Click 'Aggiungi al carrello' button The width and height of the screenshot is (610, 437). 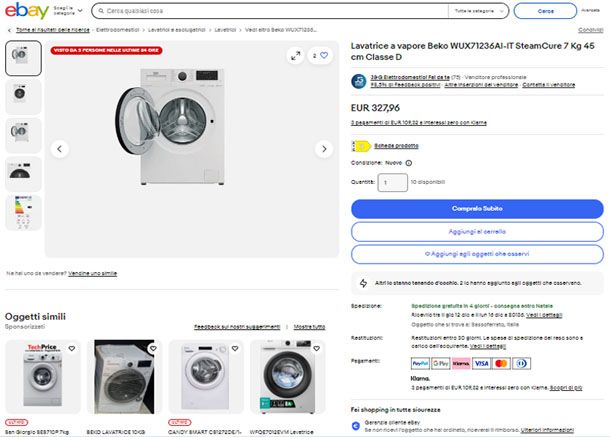tap(477, 232)
